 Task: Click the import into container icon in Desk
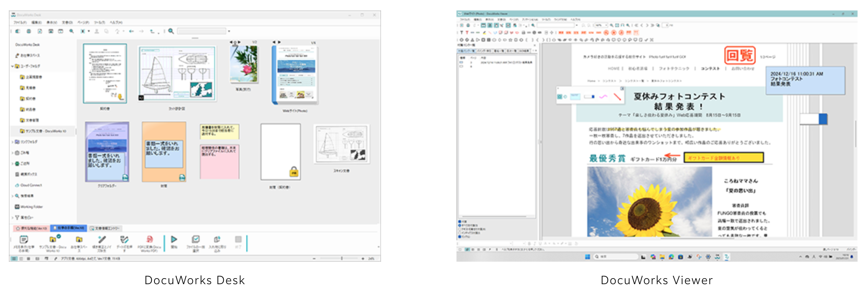click(x=217, y=239)
